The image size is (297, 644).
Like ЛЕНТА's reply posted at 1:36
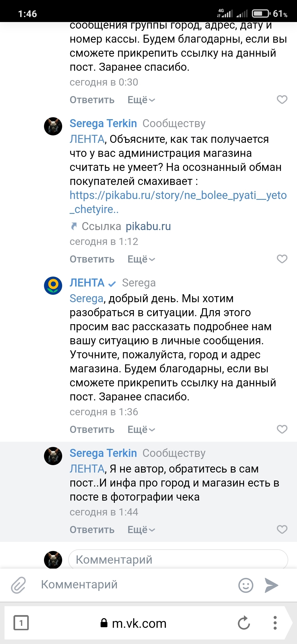click(282, 429)
